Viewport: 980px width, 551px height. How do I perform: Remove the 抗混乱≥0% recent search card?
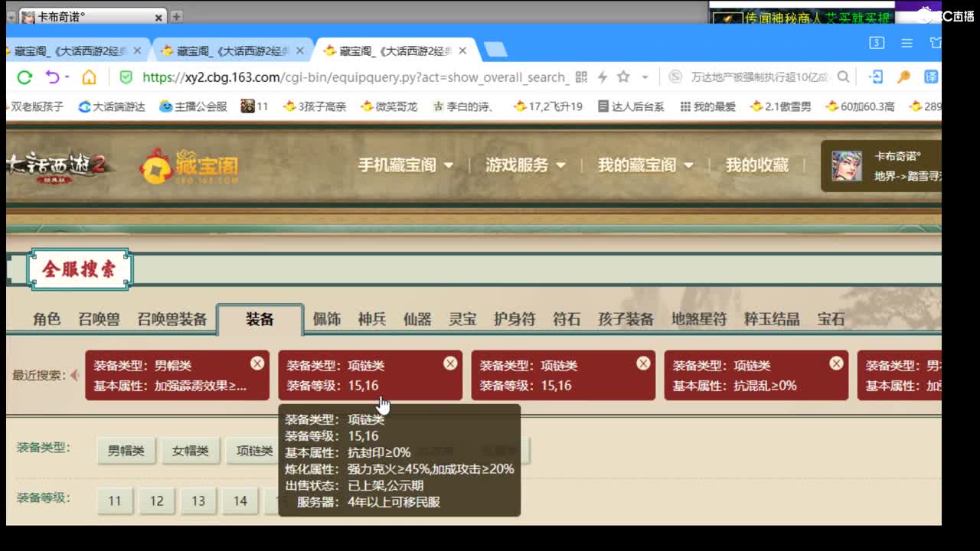coord(836,363)
